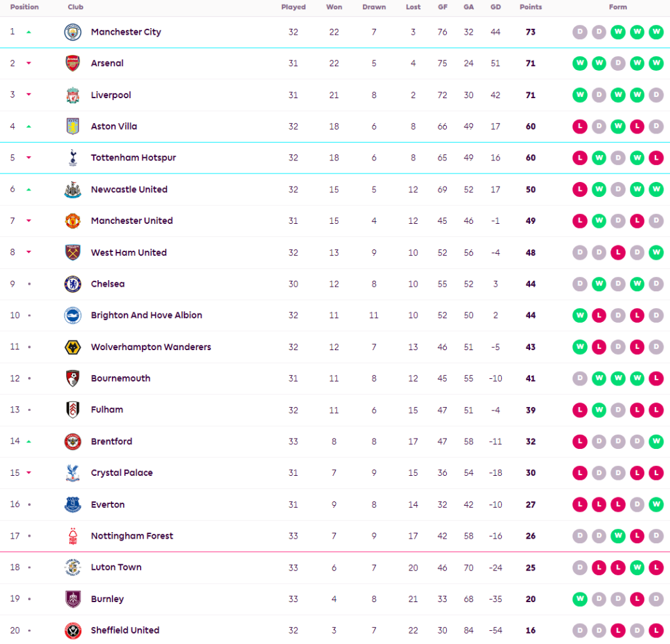This screenshot has width=670, height=644.
Task: Click the Manchester City club crest
Action: click(x=73, y=32)
